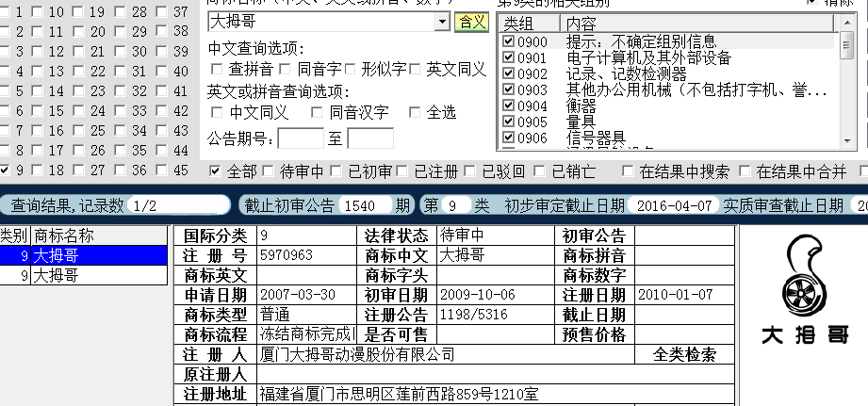Click the start 公告期号 field
Screen dimensions: 868x406
coord(301,138)
